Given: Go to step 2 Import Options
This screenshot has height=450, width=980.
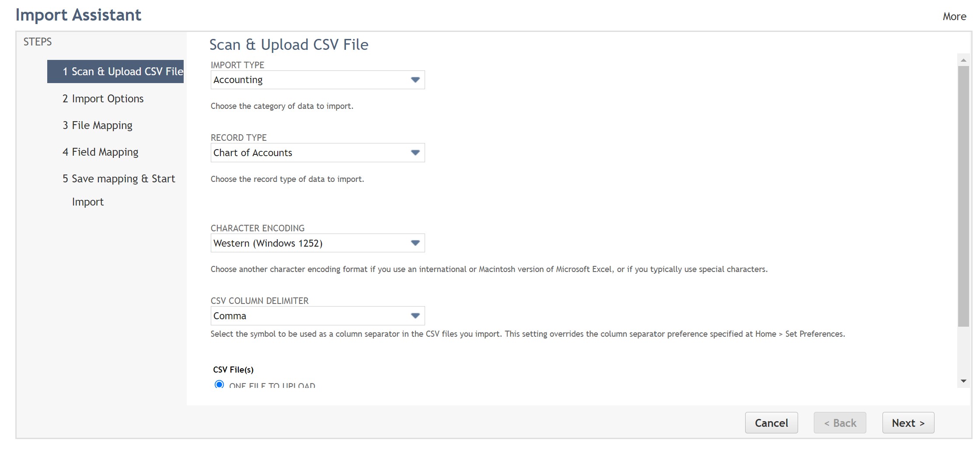Looking at the screenshot, I should click(103, 98).
